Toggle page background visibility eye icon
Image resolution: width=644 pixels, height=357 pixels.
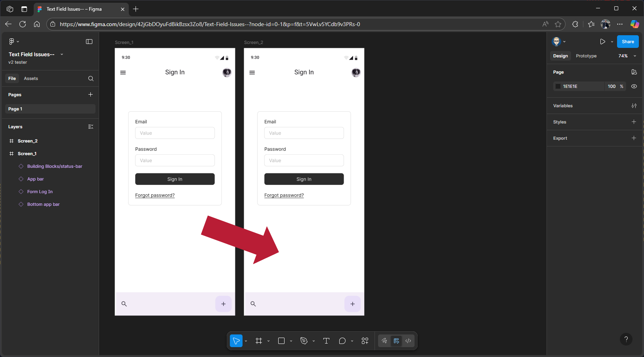(x=634, y=86)
